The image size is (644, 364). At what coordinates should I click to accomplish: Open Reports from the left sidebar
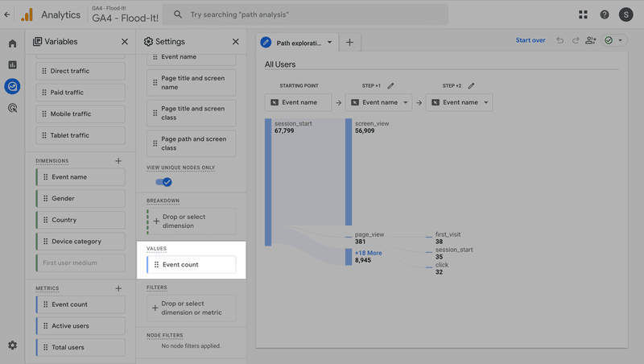pos(12,64)
